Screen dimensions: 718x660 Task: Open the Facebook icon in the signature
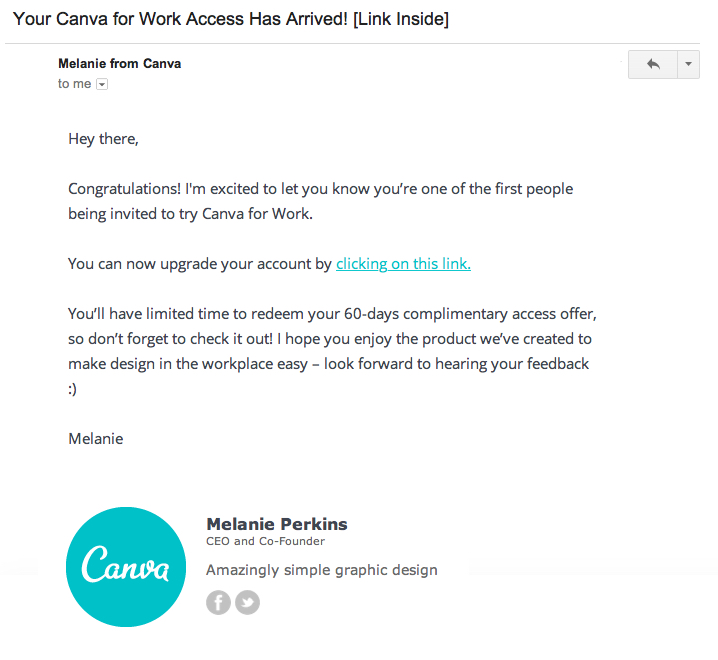[218, 602]
